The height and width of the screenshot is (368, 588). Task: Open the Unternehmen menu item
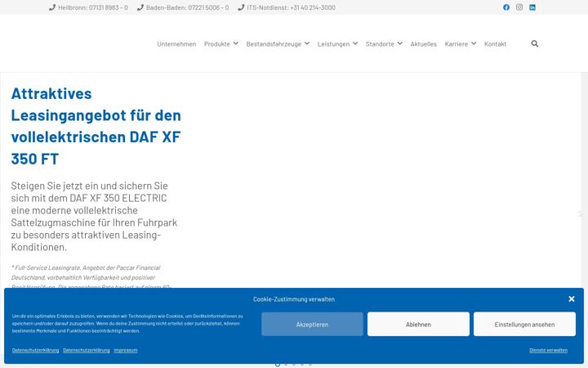[x=176, y=44]
